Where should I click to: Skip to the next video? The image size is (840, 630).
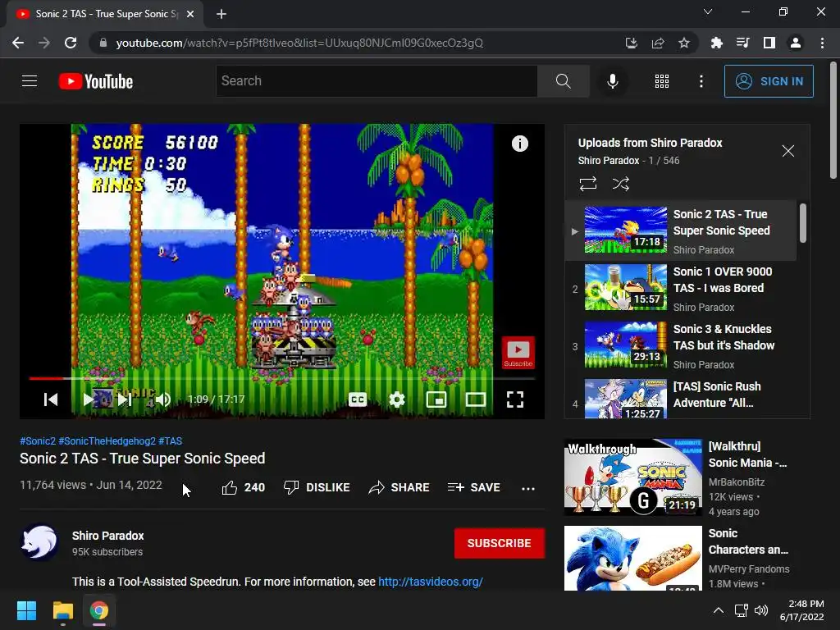[125, 399]
